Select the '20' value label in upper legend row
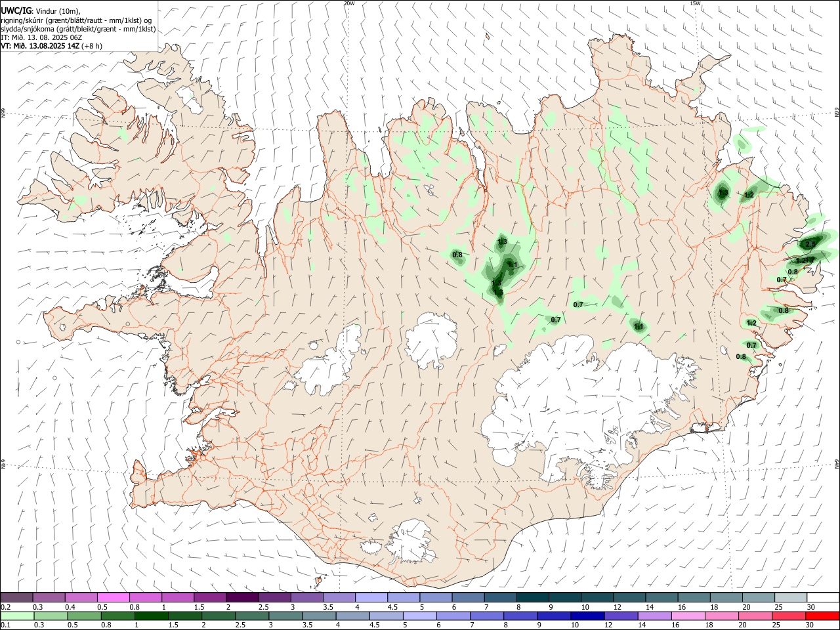Screen dimensions: 840x630 pyautogui.click(x=747, y=607)
